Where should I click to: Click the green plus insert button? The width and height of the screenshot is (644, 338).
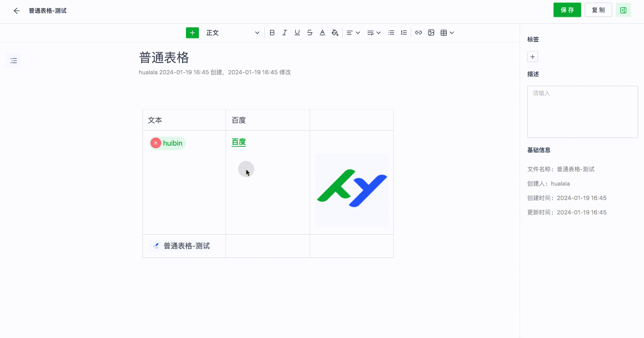coord(192,33)
